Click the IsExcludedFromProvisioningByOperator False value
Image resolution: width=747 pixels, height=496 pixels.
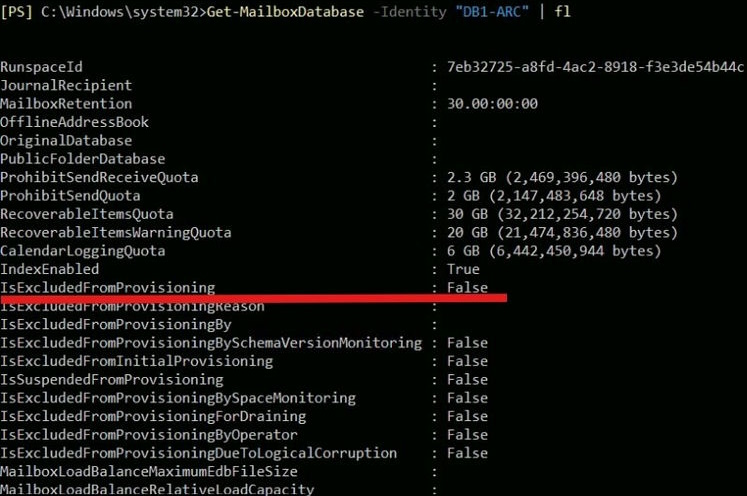(x=467, y=435)
